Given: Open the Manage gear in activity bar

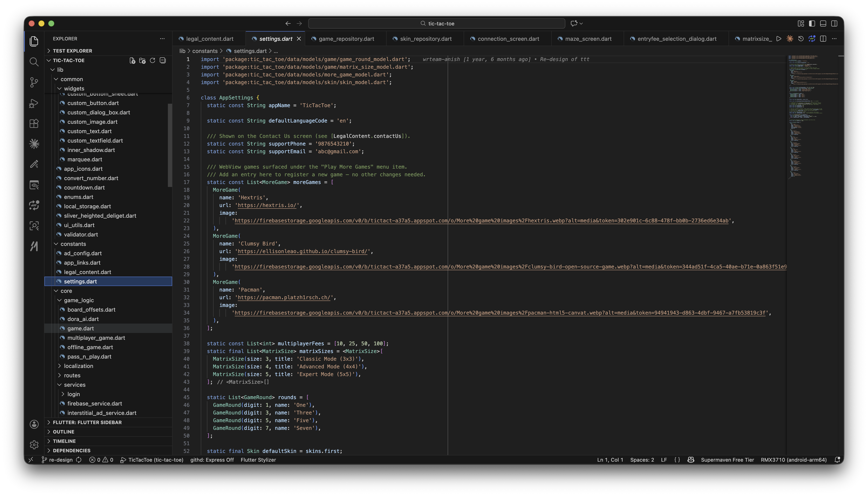Looking at the screenshot, I should click(34, 445).
